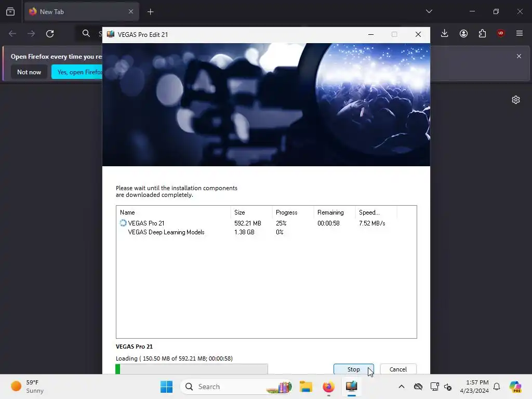
Task: Minimize the Firefox window
Action: [x=472, y=11]
